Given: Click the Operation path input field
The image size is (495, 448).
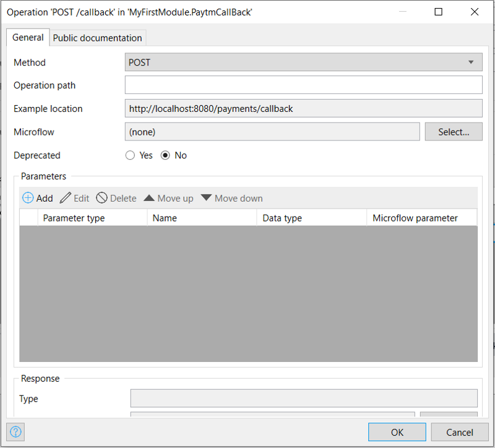Looking at the screenshot, I should [303, 85].
